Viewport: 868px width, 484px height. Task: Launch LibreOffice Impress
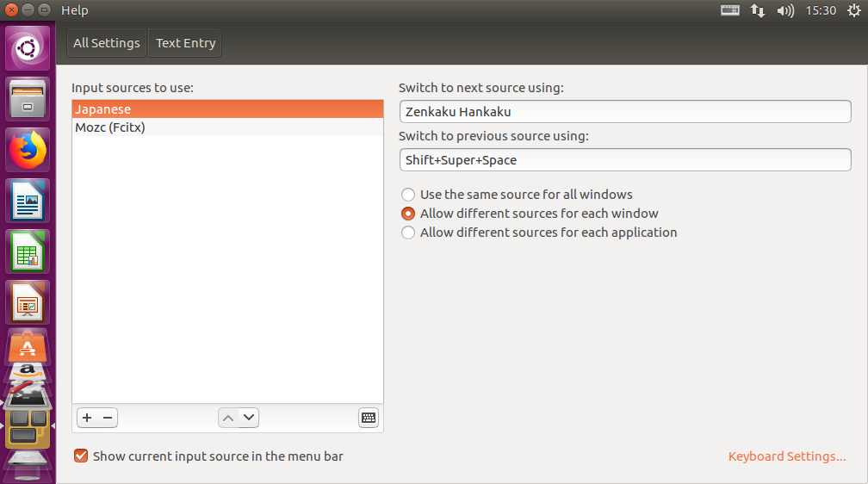pos(28,302)
